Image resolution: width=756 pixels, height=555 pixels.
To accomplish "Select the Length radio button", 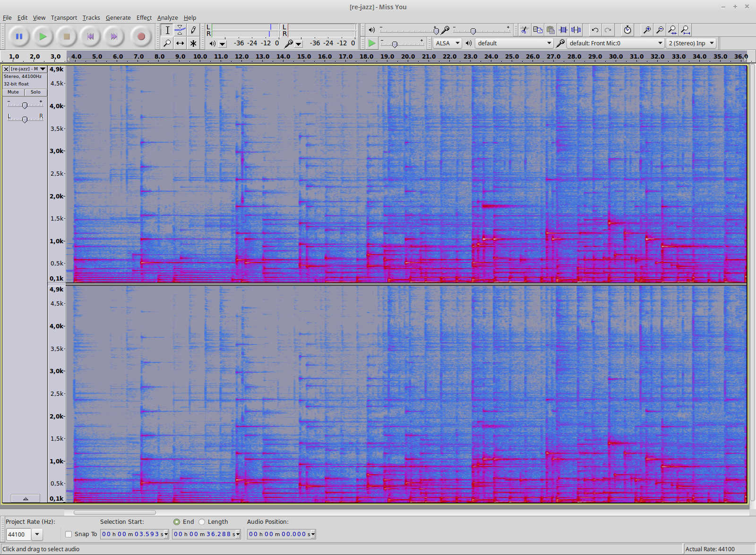I will click(x=202, y=522).
